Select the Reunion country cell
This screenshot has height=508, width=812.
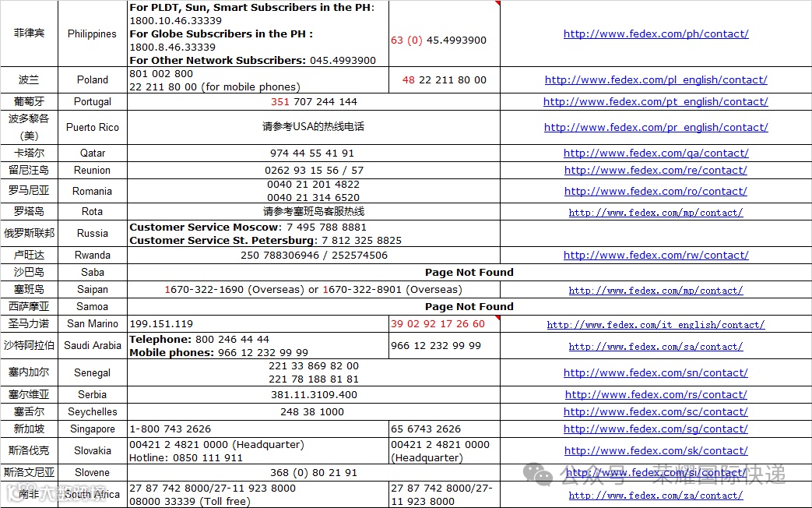coord(92,170)
